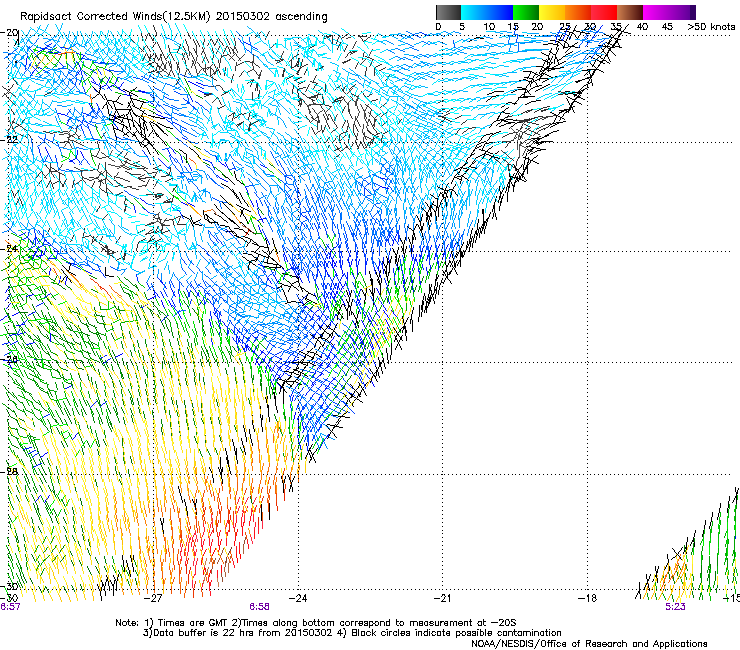740x650 pixels.
Task: Click the "-28" latitude axis label
Action: coord(10,471)
